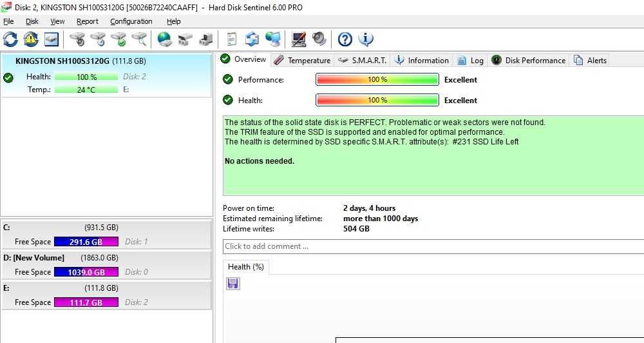The image size is (644, 343).
Task: Click the Temp. 24 °C bar
Action: click(x=86, y=90)
